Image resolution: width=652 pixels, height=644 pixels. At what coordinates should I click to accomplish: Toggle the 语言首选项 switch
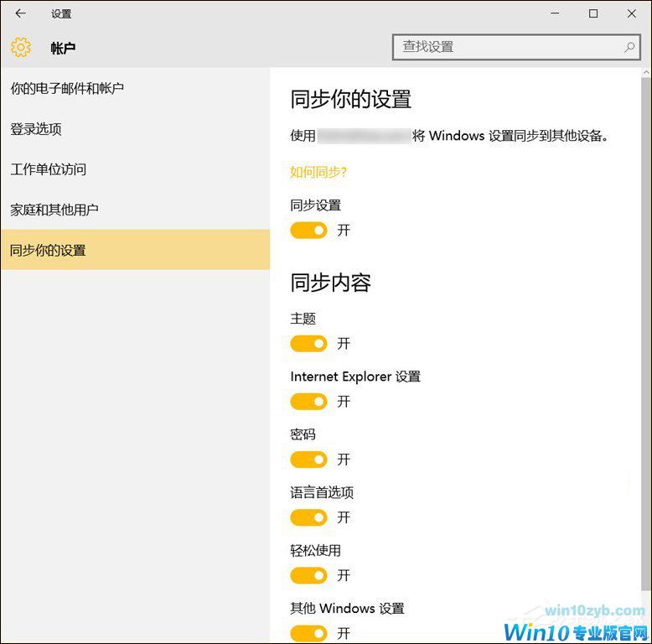(x=308, y=517)
